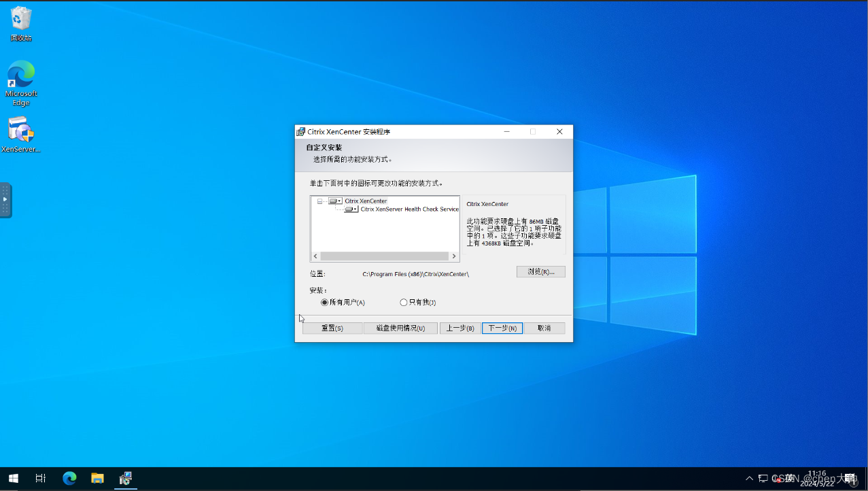Select the installer icon in the taskbar
This screenshot has width=868, height=491.
[126, 479]
